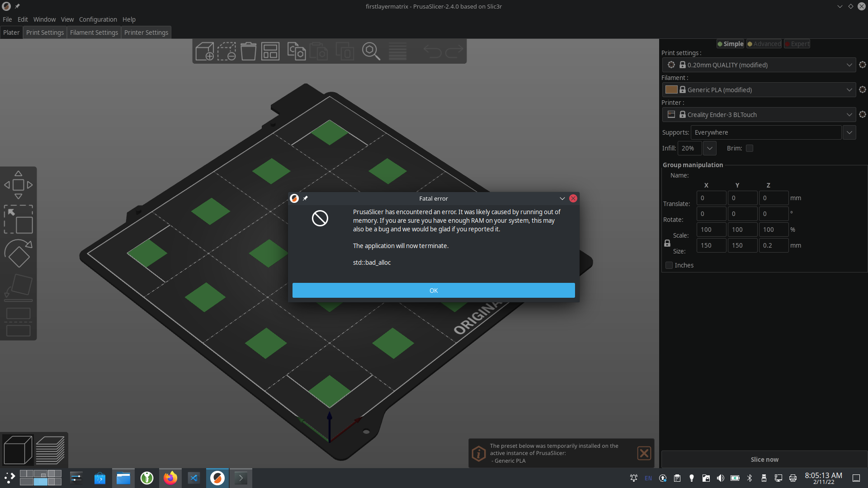868x488 pixels.
Task: Click the Add instance toolbar icon
Action: [x=345, y=51]
